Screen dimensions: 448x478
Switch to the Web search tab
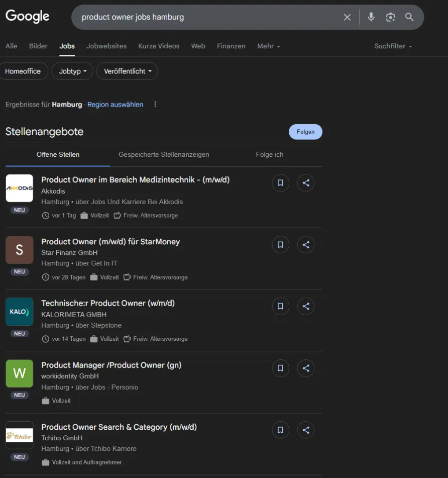[198, 46]
